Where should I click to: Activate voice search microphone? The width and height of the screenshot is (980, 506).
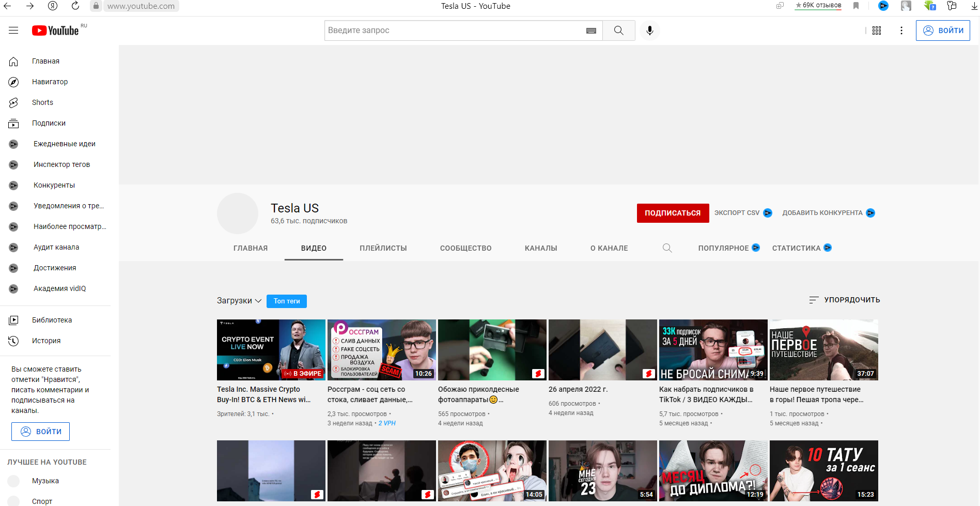(650, 30)
